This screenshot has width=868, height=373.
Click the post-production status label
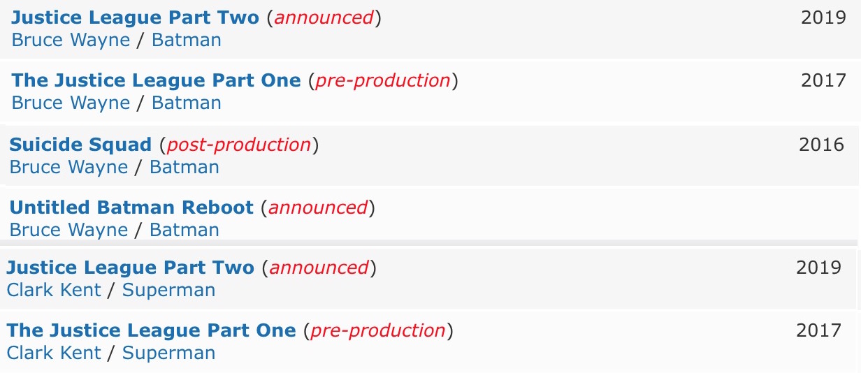click(x=239, y=145)
